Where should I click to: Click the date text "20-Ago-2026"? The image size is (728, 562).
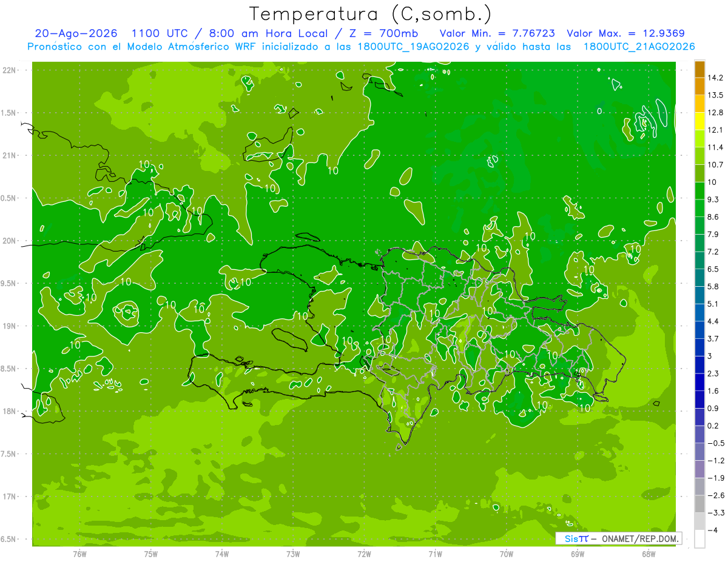(76, 34)
